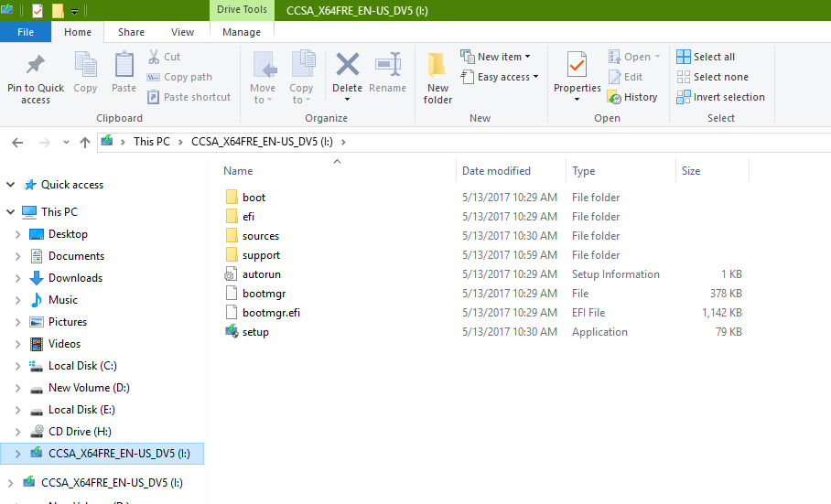Image resolution: width=831 pixels, height=504 pixels.
Task: Click the drive icon in the address bar
Action: 107,141
